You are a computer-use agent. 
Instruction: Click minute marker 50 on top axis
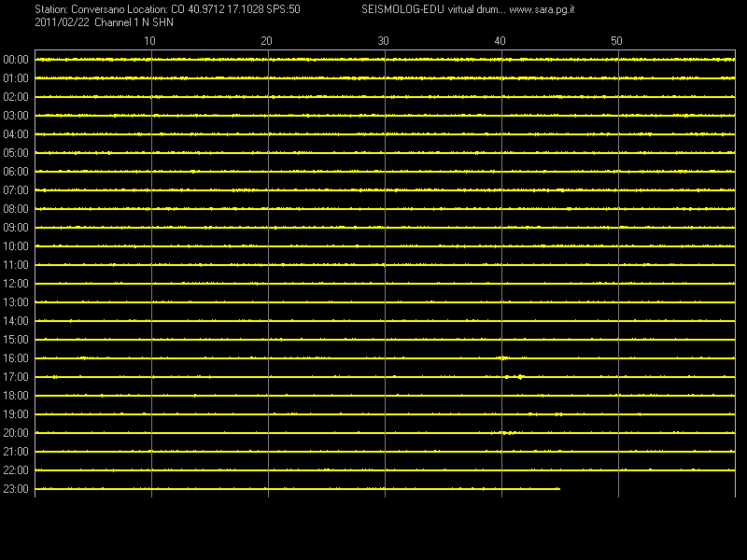[x=616, y=41]
